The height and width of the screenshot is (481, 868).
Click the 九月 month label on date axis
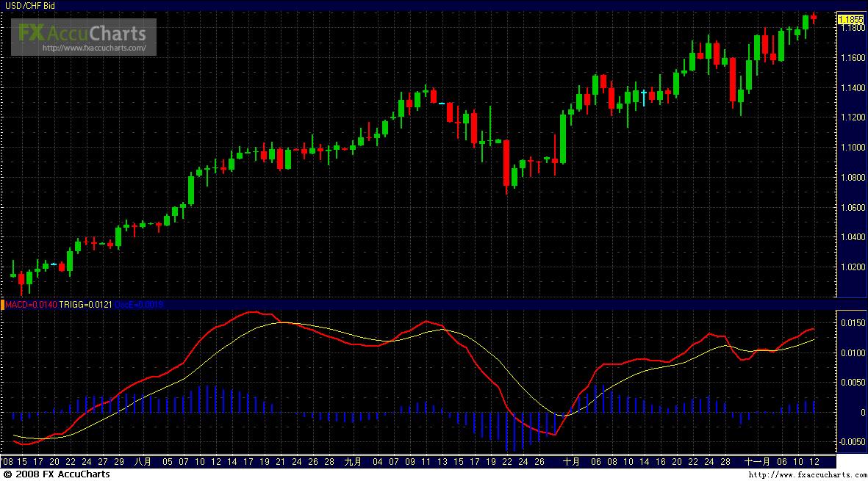pyautogui.click(x=353, y=462)
